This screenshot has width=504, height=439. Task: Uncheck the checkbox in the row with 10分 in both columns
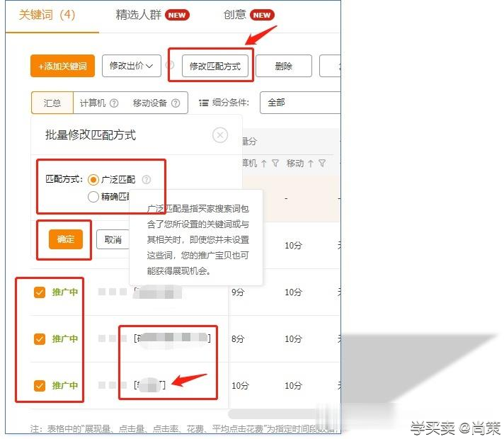[x=40, y=386]
